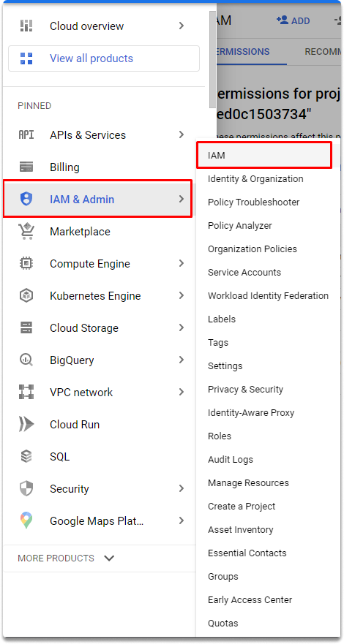
Task: Click View all products button
Action: point(104,58)
